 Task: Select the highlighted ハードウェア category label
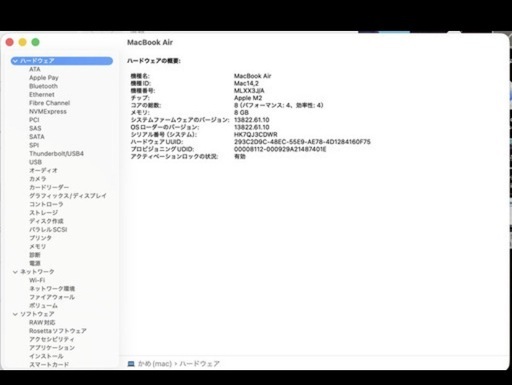tap(37, 61)
